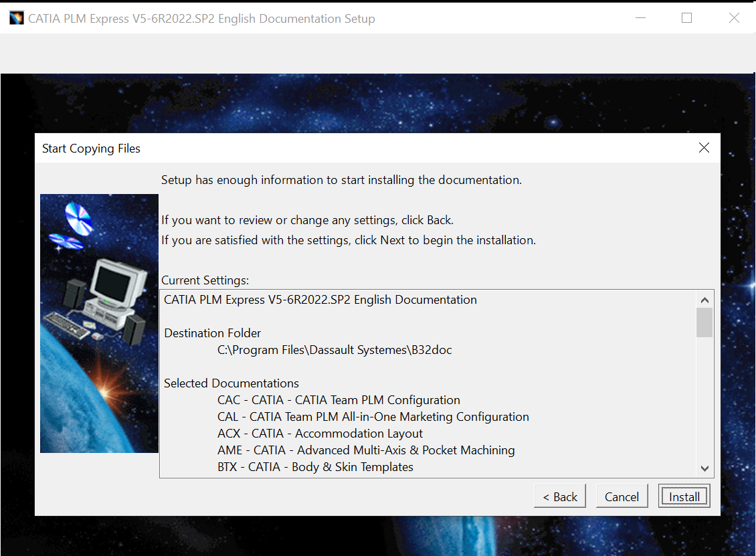
Task: Go back with the < Back button
Action: [x=560, y=496]
